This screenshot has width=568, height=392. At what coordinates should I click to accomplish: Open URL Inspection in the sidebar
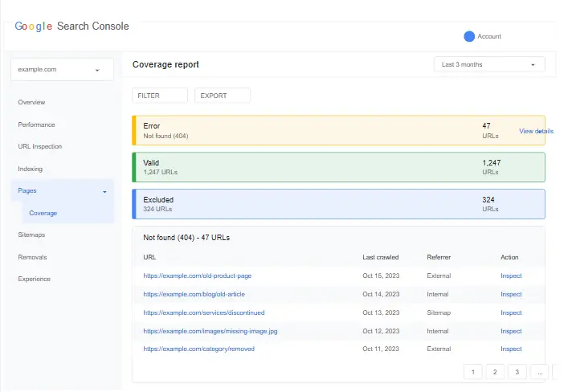point(40,146)
